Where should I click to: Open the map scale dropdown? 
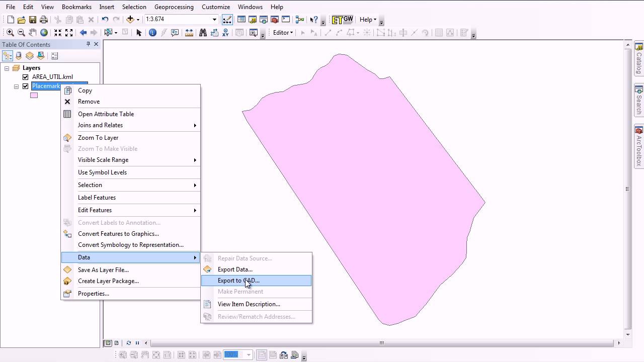[x=214, y=20]
